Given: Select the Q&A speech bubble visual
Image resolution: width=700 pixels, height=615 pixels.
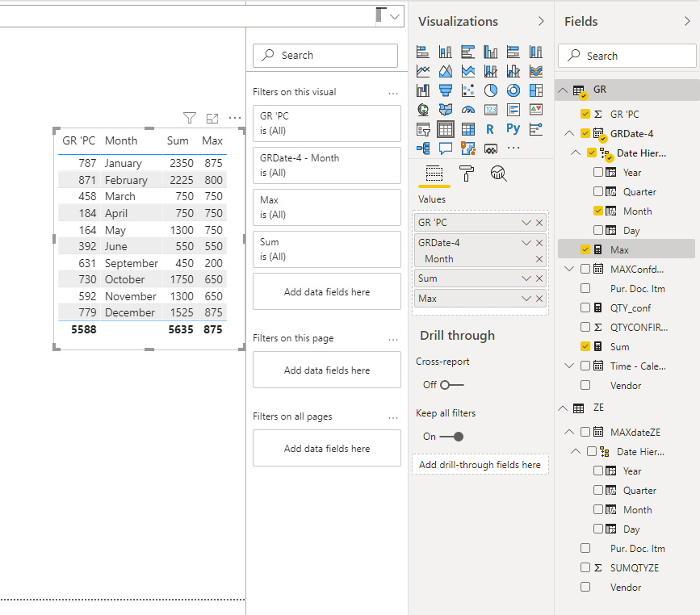Looking at the screenshot, I should click(x=446, y=149).
